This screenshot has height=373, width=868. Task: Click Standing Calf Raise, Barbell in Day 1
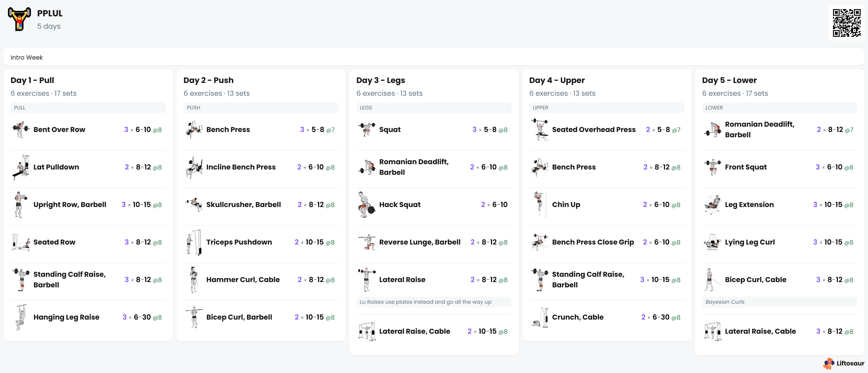pos(69,280)
